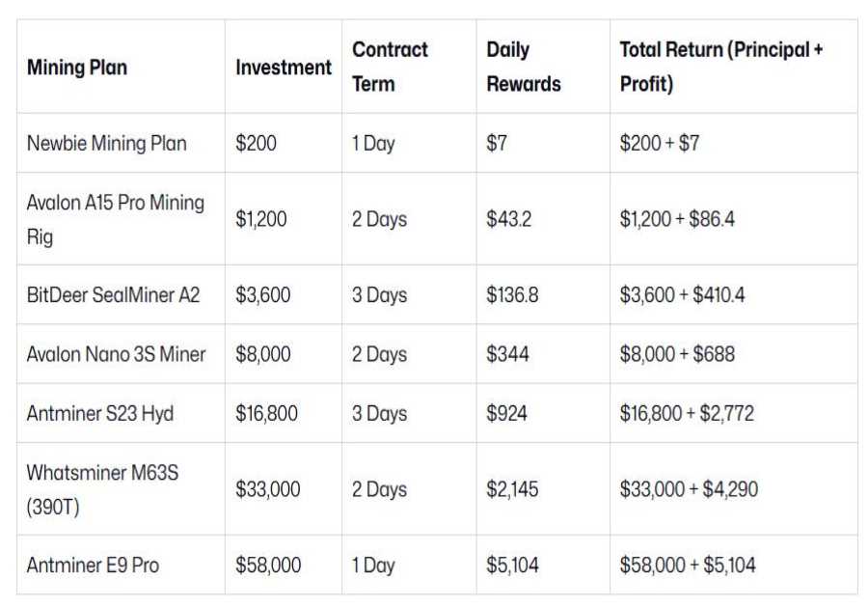Click the Antminer S23 Hyd cell
The image size is (868, 608).
[100, 413]
